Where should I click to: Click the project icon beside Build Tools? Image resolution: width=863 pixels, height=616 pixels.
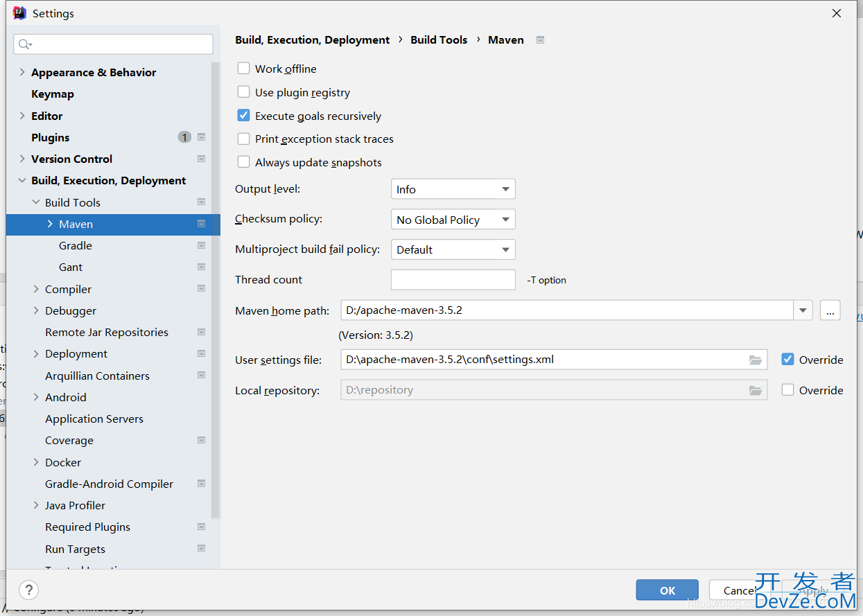(201, 202)
